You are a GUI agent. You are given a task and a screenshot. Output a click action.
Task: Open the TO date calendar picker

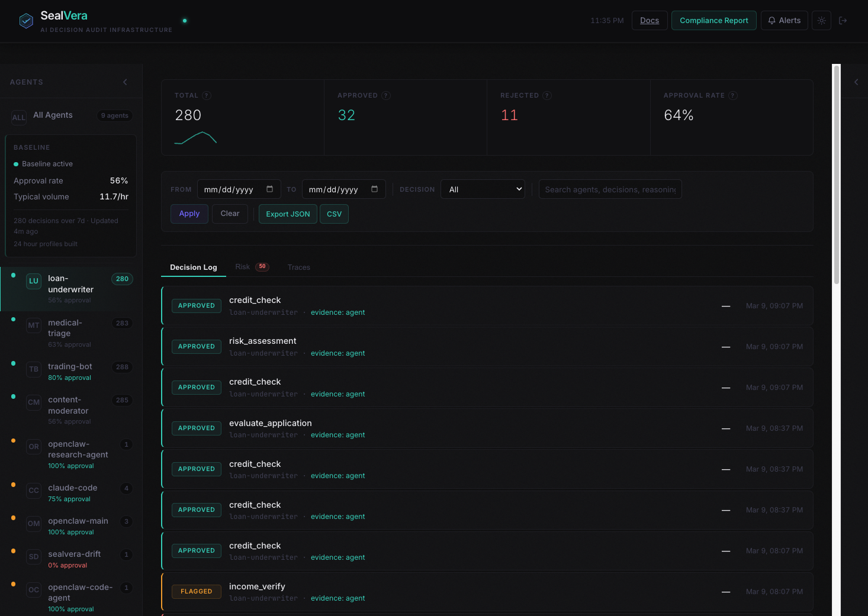[x=374, y=189]
